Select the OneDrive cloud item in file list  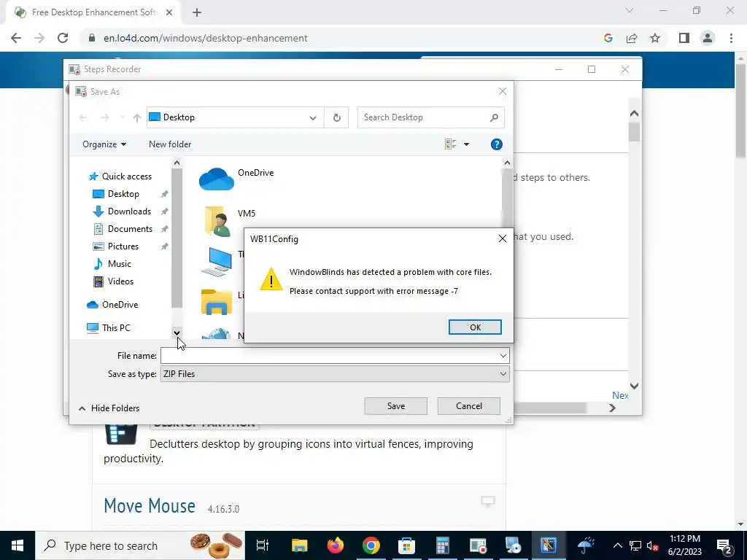236,178
